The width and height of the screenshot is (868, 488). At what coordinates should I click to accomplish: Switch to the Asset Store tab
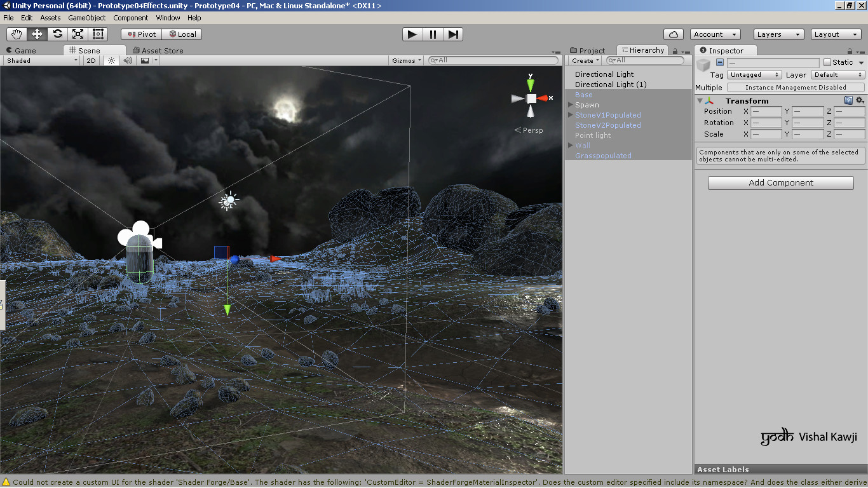[x=158, y=50]
